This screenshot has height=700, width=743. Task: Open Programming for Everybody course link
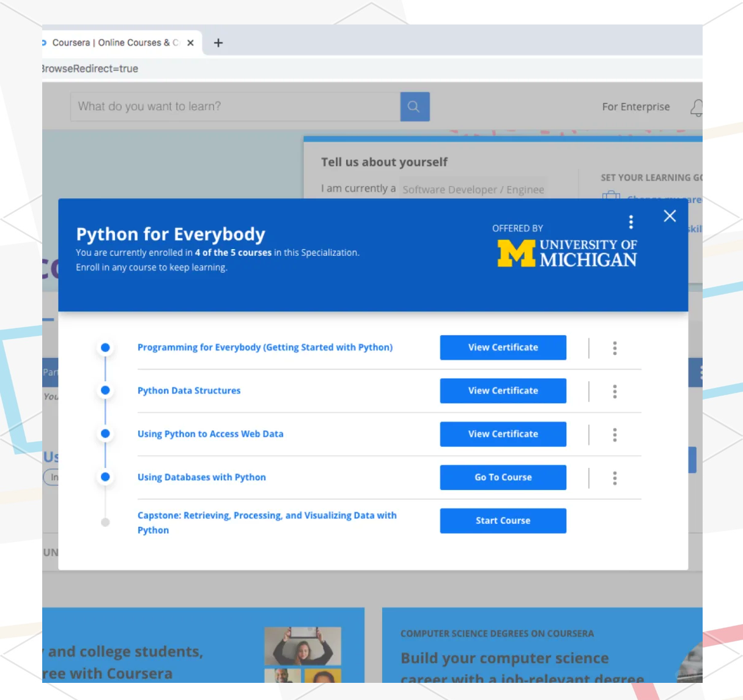click(x=265, y=348)
